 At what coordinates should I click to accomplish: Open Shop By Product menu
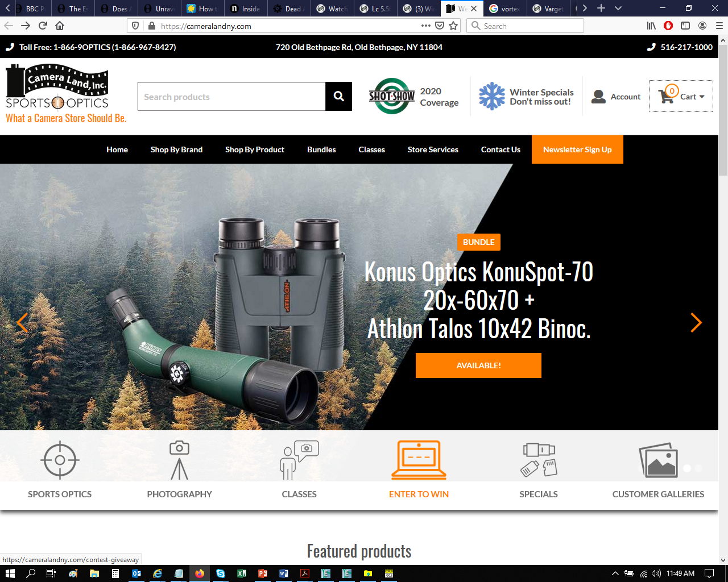point(255,149)
